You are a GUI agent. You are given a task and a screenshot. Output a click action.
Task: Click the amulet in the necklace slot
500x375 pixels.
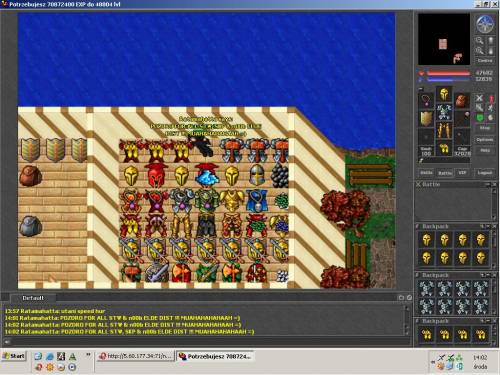coord(426,100)
